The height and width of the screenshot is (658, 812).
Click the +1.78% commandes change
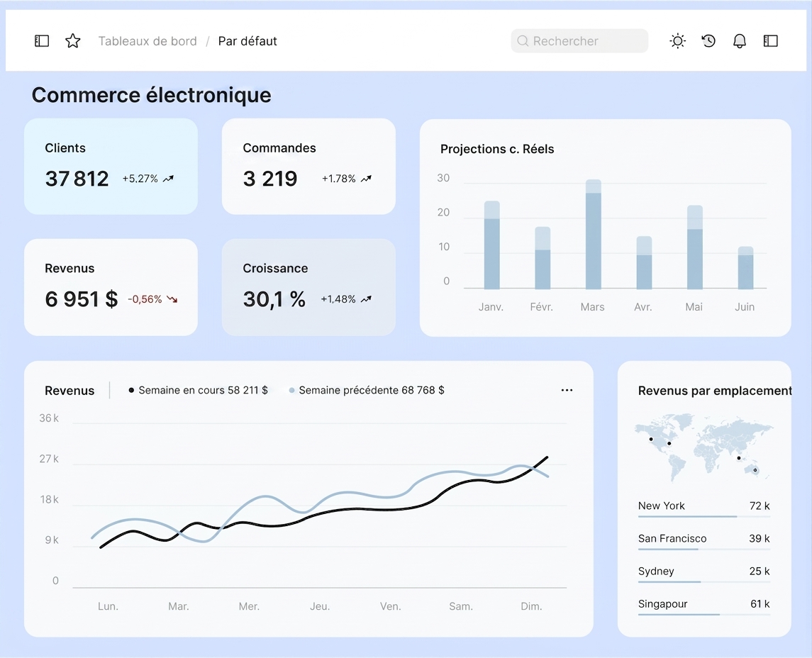click(339, 179)
